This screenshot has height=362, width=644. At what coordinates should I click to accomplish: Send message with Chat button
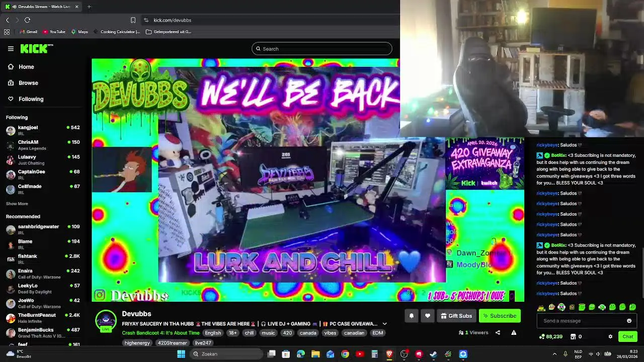click(628, 336)
